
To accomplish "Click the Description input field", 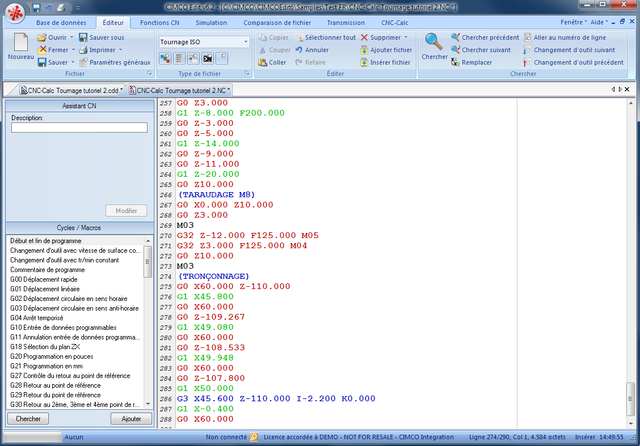I will point(79,128).
